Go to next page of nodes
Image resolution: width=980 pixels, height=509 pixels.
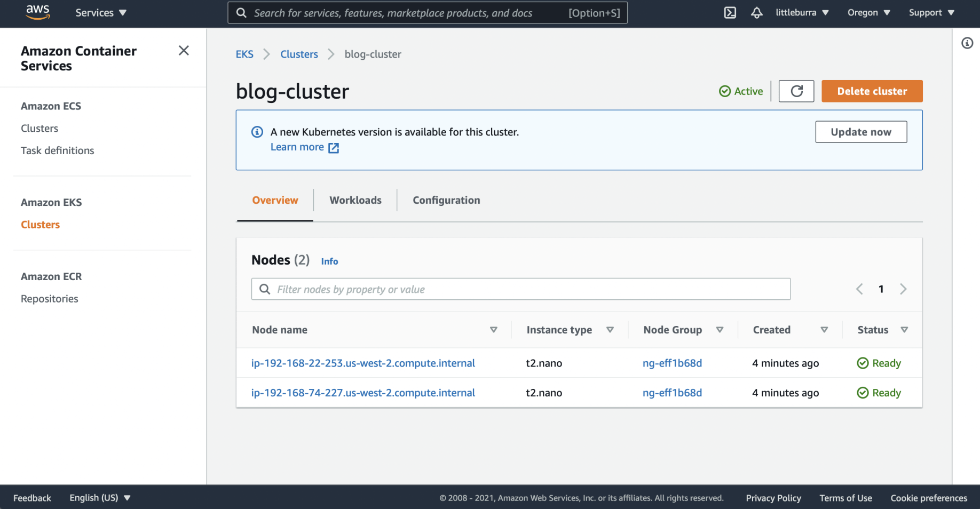(x=903, y=289)
